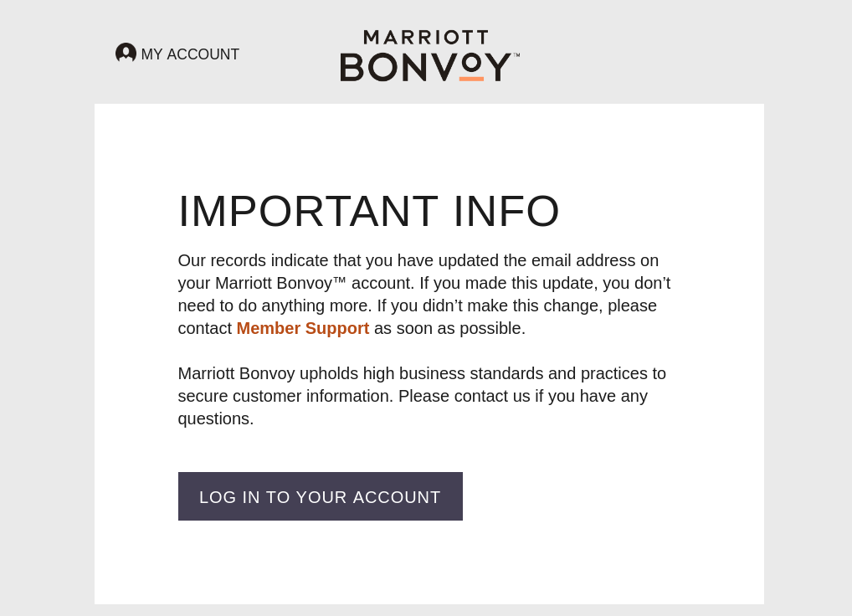Open the Member Support link
852x616 pixels.
point(302,328)
